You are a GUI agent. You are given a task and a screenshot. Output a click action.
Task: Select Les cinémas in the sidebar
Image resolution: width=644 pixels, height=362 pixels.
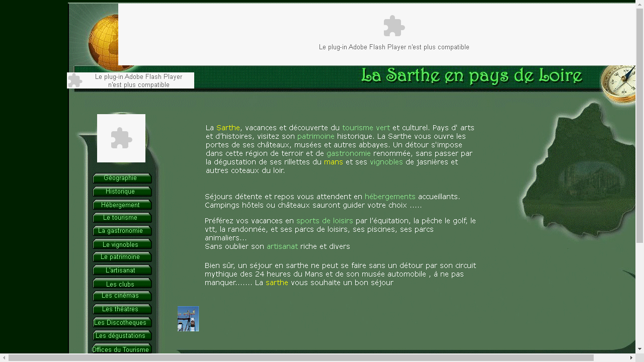(121, 296)
